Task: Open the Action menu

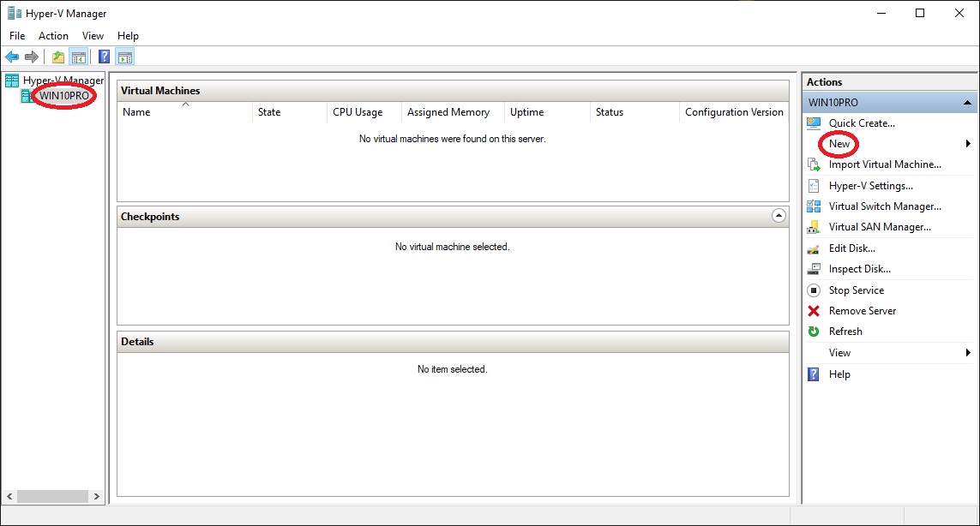Action: [53, 36]
